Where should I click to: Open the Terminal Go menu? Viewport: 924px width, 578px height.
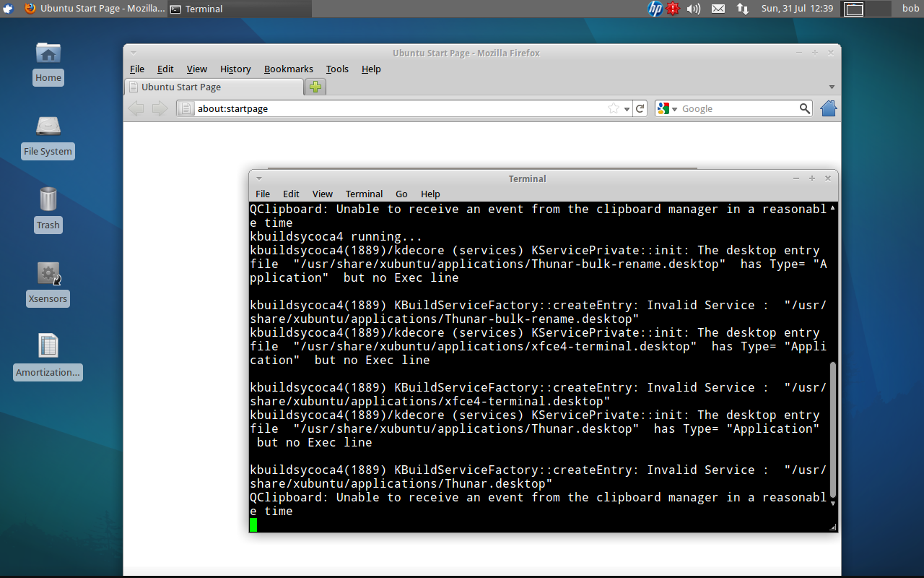click(401, 194)
